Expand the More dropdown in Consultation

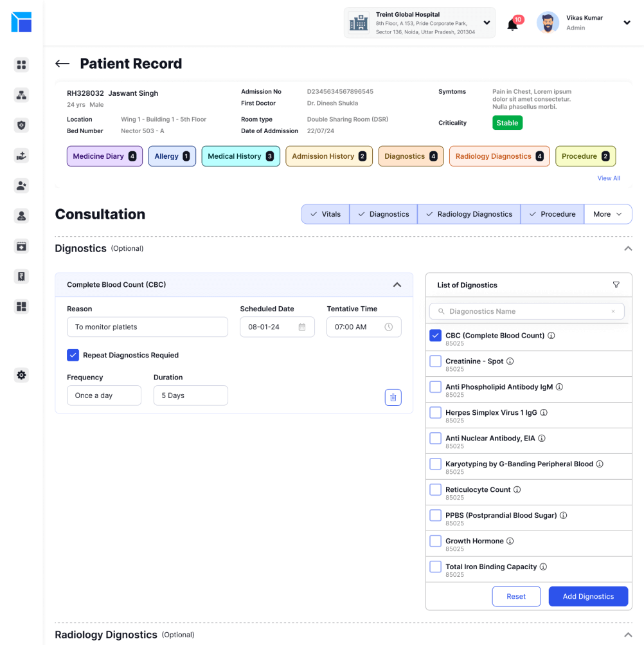point(607,214)
